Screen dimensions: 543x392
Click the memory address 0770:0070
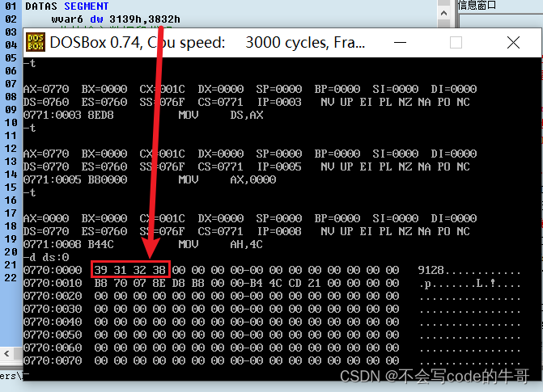[x=53, y=360]
